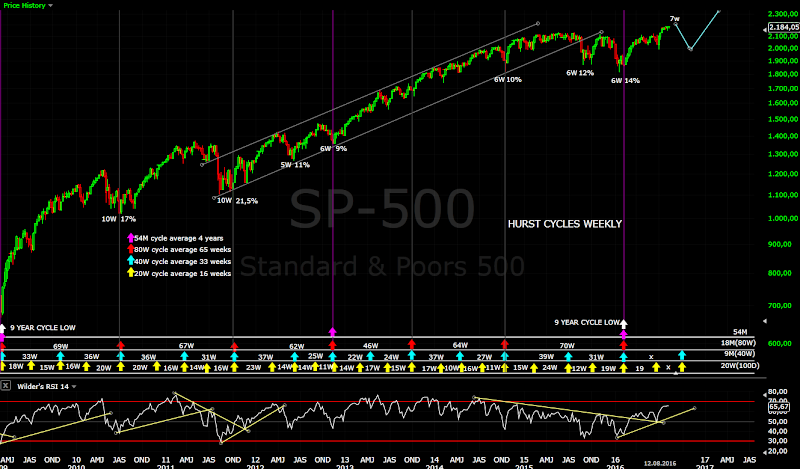Image resolution: width=800 pixels, height=469 pixels.
Task: Select the 23W label in the 20W row
Action: (x=253, y=367)
